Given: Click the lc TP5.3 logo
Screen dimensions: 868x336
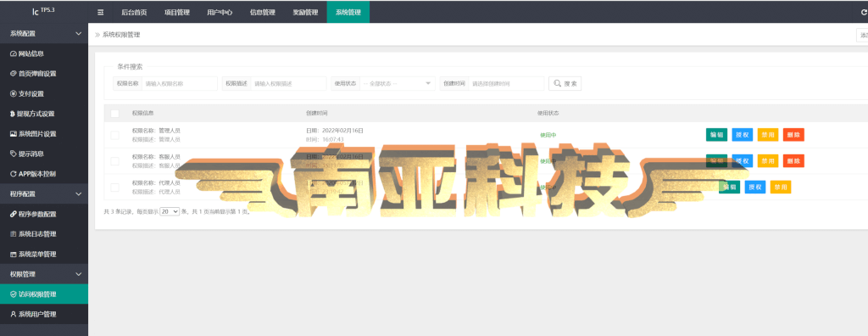Looking at the screenshot, I should tap(44, 11).
